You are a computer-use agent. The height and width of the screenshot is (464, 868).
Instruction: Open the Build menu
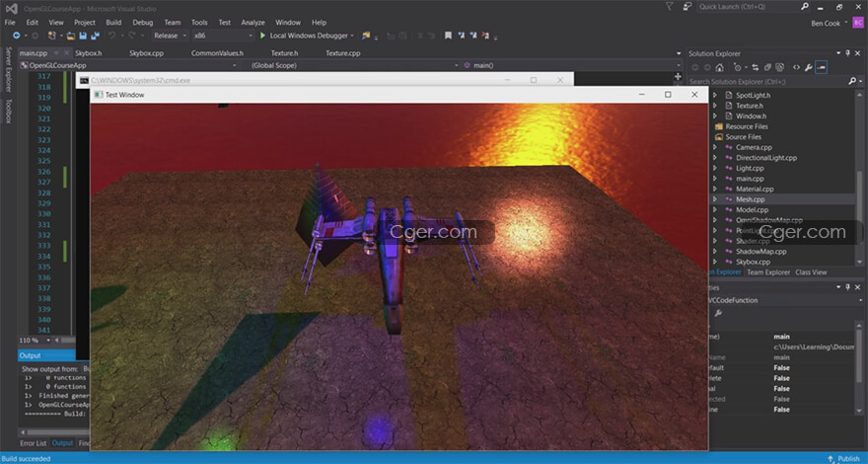click(x=113, y=23)
